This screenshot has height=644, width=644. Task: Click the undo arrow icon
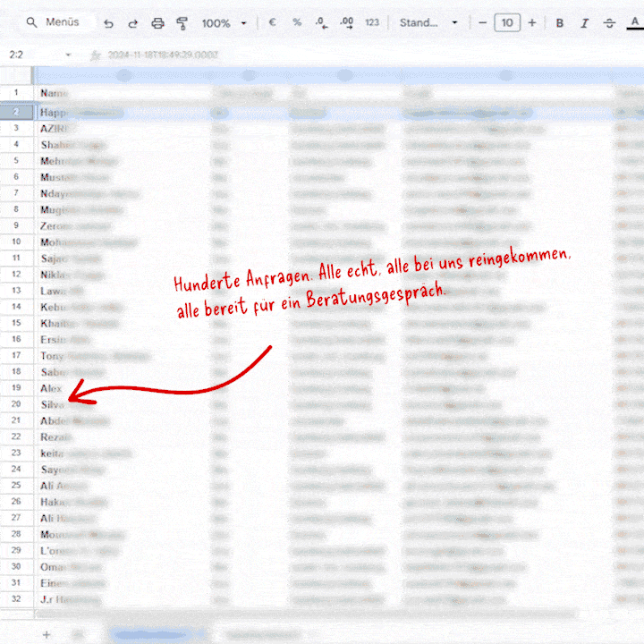pos(108,23)
